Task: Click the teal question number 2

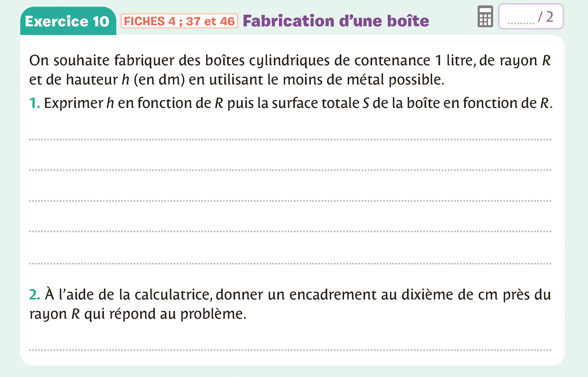Action: tap(34, 295)
